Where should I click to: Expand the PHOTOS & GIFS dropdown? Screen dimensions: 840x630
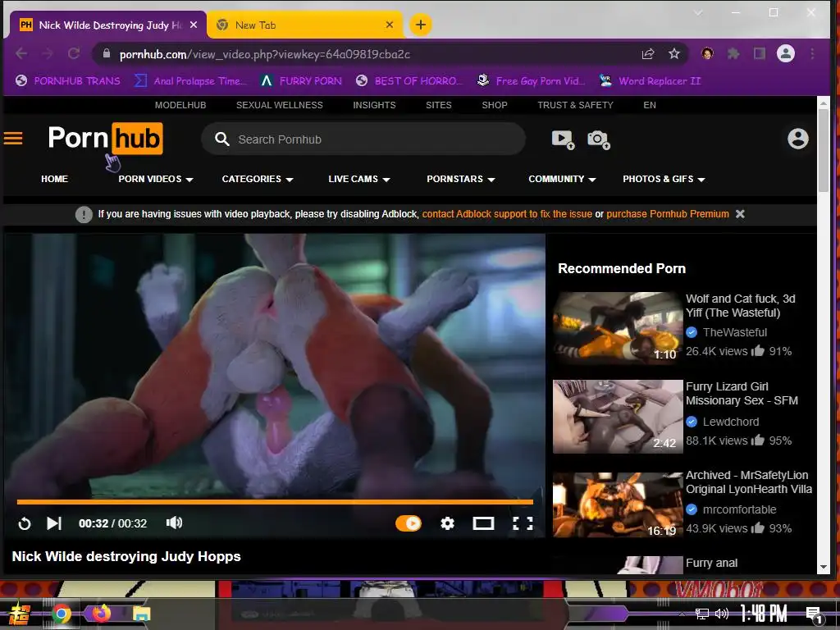[x=664, y=179]
